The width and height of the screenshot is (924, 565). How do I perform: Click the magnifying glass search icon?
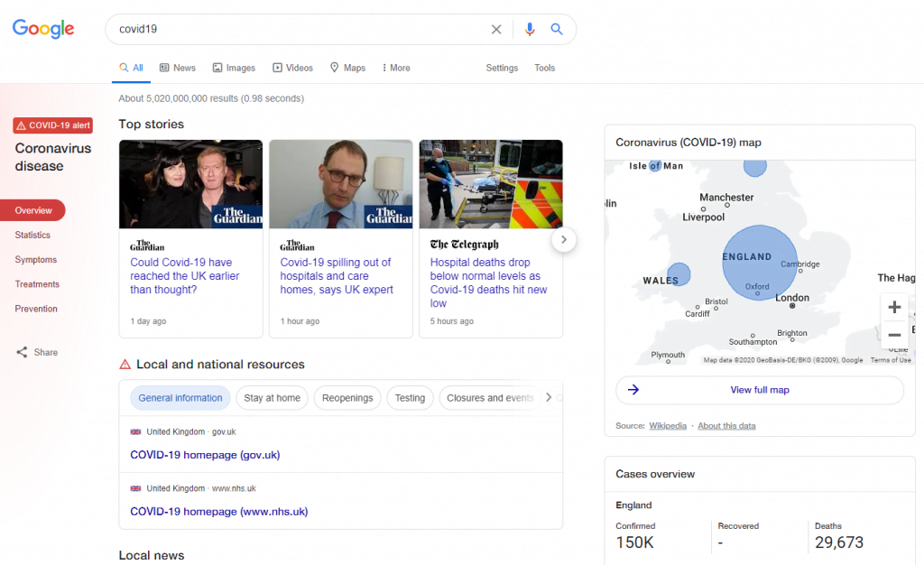pos(557,29)
